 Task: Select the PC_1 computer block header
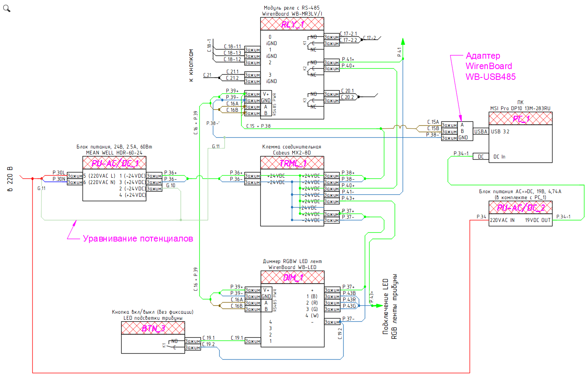tap(521, 119)
